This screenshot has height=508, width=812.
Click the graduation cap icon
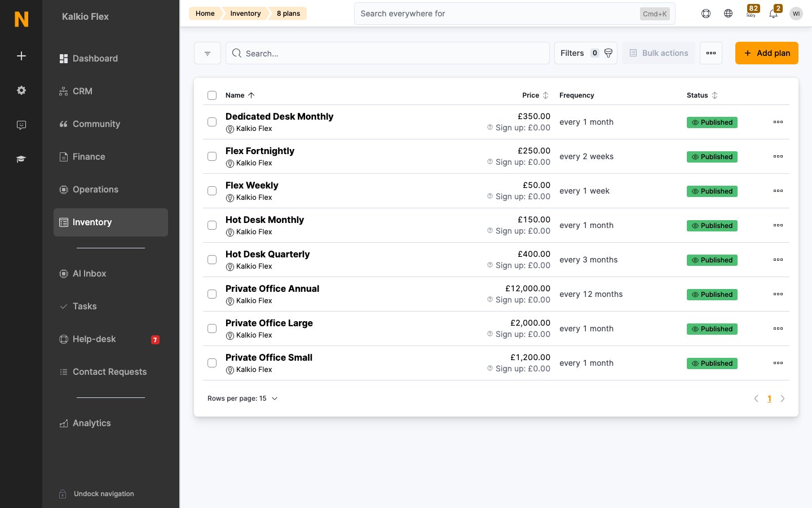21,159
